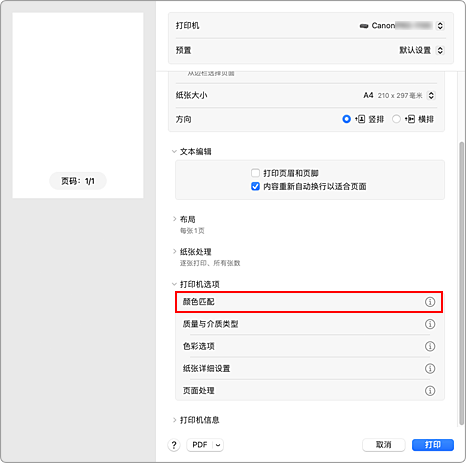This screenshot has width=467, height=463.
Task: Click the 逐张打印、所有张数 summary text
Action: (x=210, y=263)
